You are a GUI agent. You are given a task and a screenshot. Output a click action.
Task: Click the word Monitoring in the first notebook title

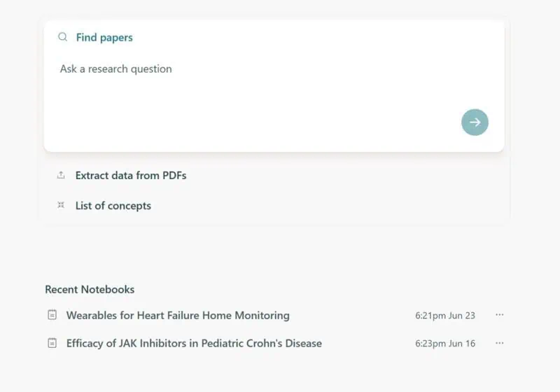[262, 316]
